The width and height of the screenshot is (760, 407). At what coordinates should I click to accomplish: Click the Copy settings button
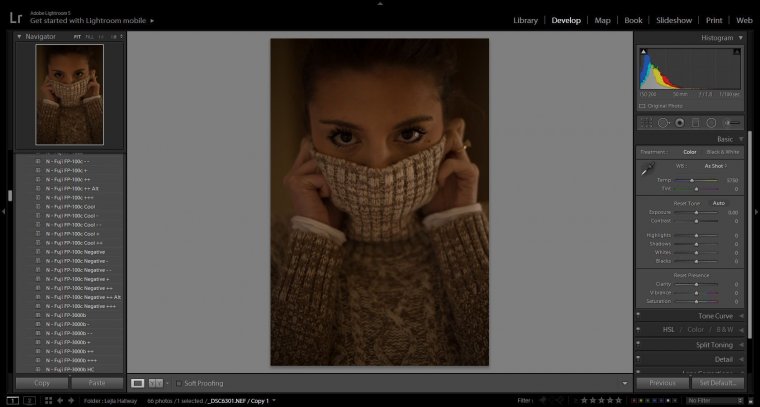[42, 383]
